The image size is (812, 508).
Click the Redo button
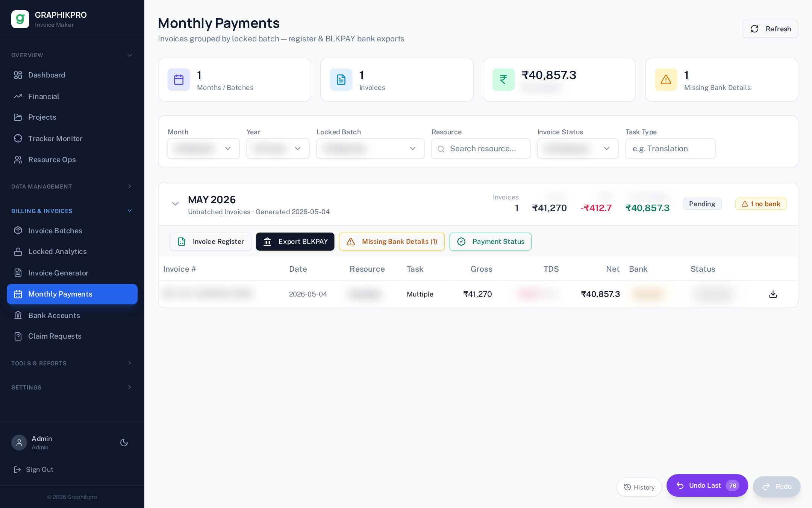click(x=777, y=487)
